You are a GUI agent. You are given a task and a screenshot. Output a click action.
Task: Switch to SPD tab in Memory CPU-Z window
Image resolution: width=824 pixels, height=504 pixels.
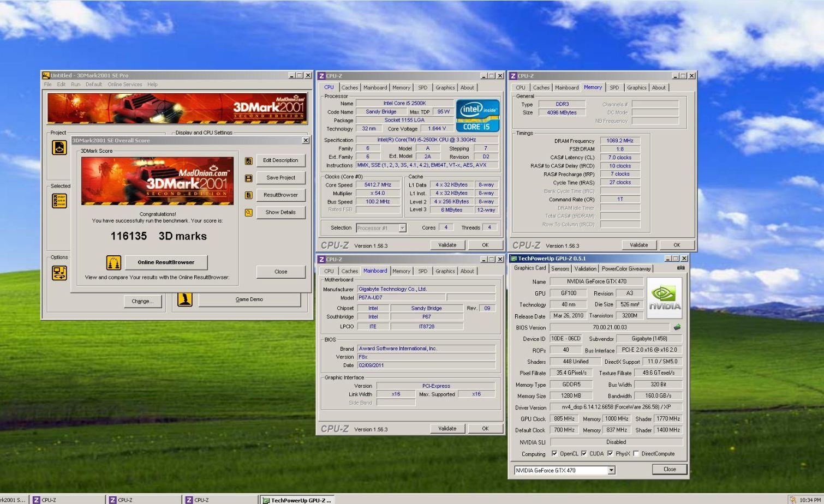pyautogui.click(x=614, y=87)
